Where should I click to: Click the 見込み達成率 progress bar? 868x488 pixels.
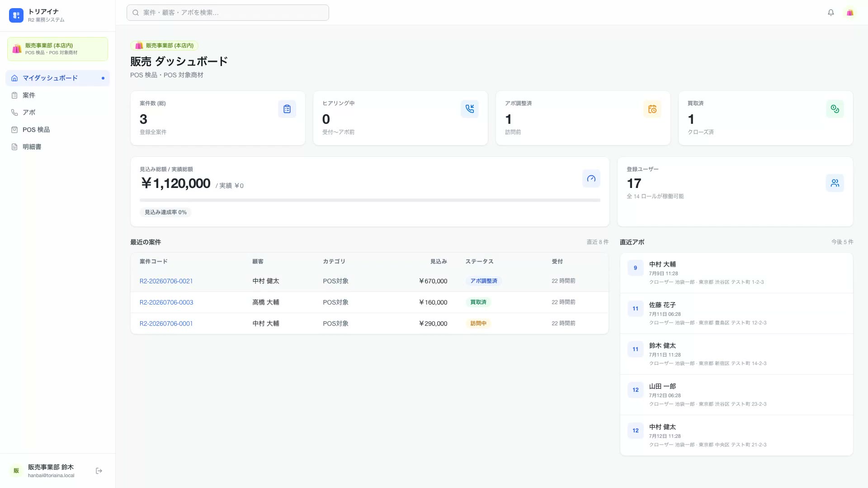[370, 200]
